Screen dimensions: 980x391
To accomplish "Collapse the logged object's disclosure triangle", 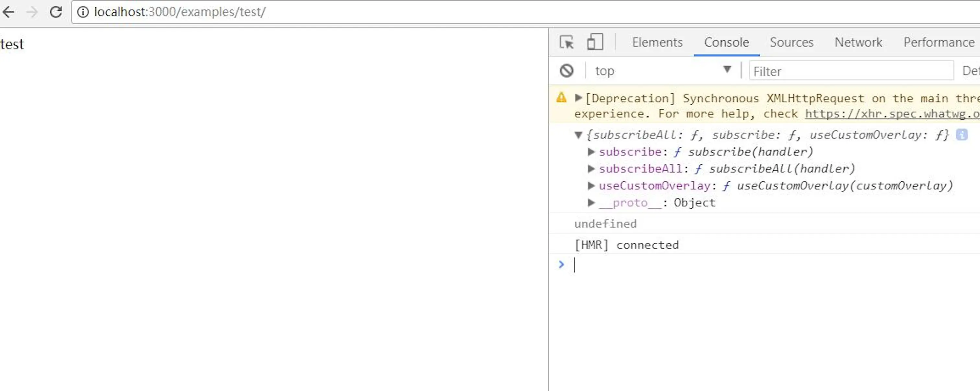I will [578, 135].
